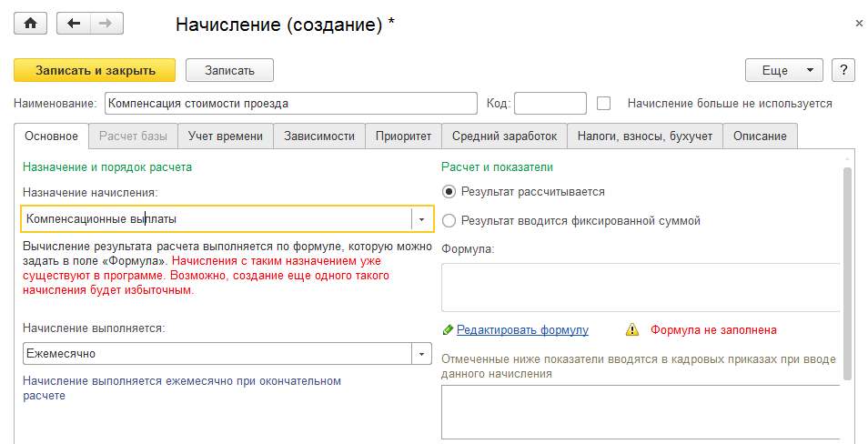Open the 'Начисление выполняется' dropdown list
The width and height of the screenshot is (868, 444).
click(421, 353)
